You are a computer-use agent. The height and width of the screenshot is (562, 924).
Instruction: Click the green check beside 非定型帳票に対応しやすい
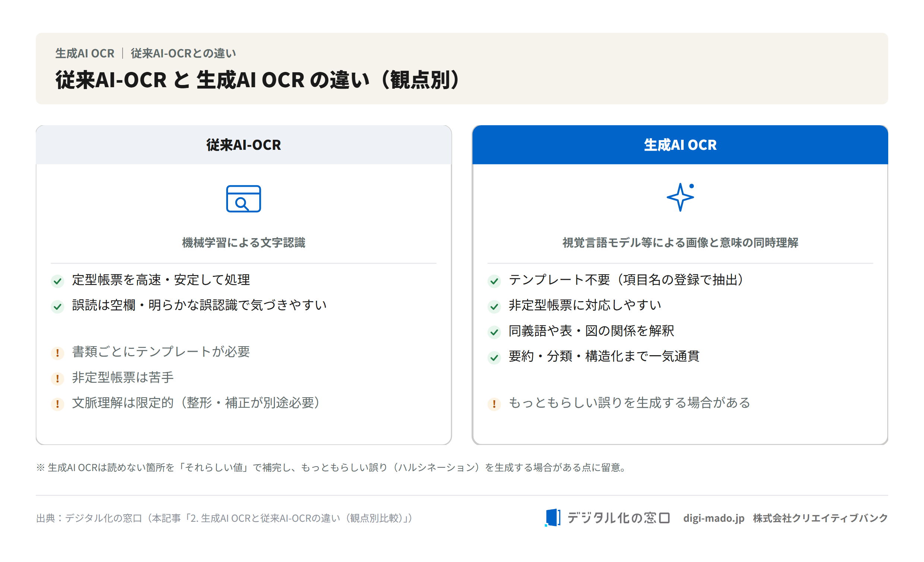coord(494,306)
